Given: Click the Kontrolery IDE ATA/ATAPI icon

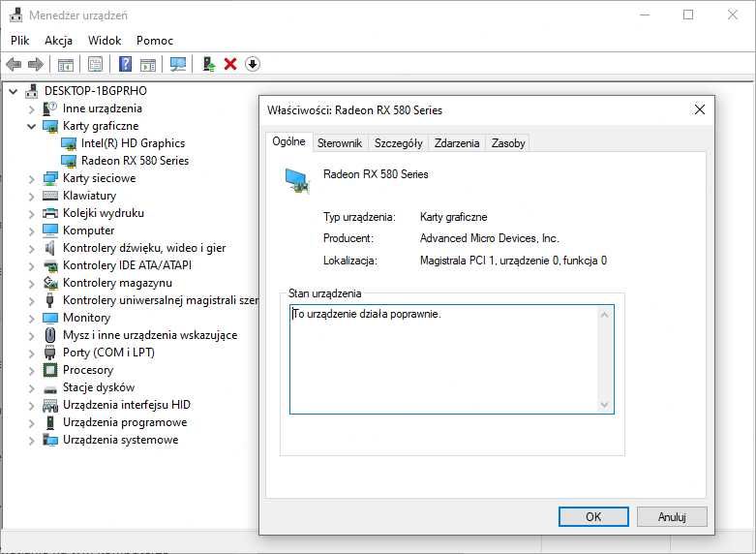Looking at the screenshot, I should pyautogui.click(x=50, y=265).
